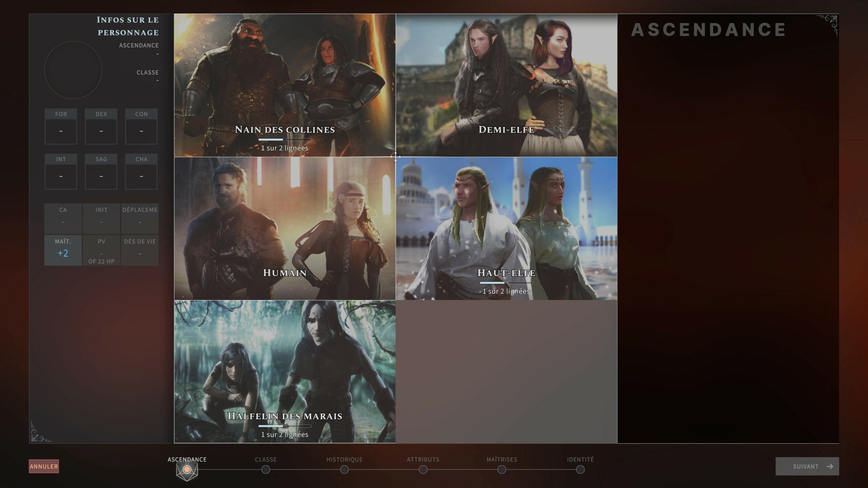Go to the Historique step node
The height and width of the screenshot is (488, 868).
tap(344, 470)
